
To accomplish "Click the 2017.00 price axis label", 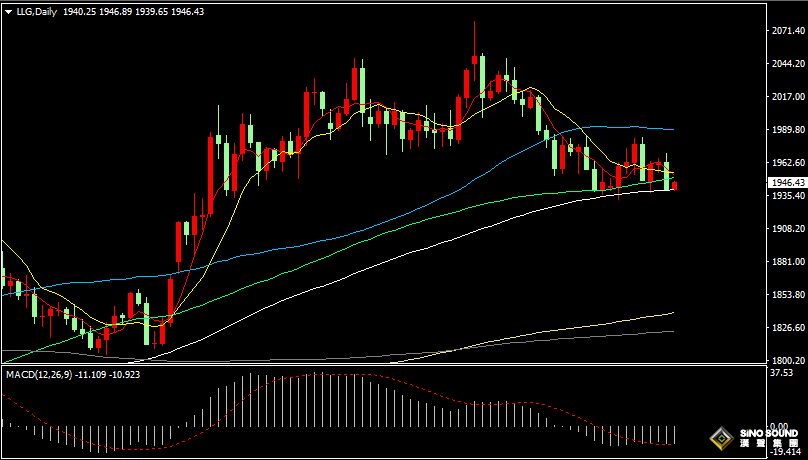I will (787, 97).
